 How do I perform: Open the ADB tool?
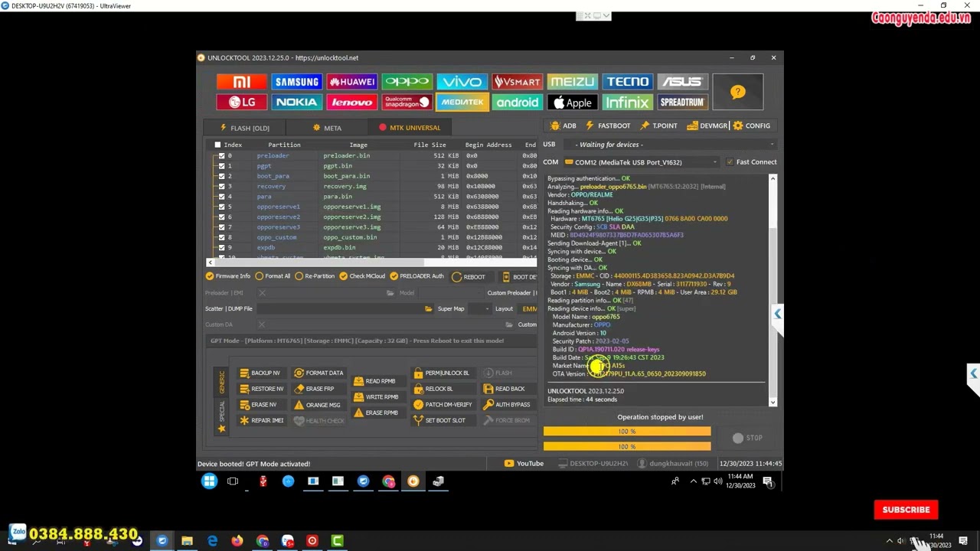pos(563,126)
